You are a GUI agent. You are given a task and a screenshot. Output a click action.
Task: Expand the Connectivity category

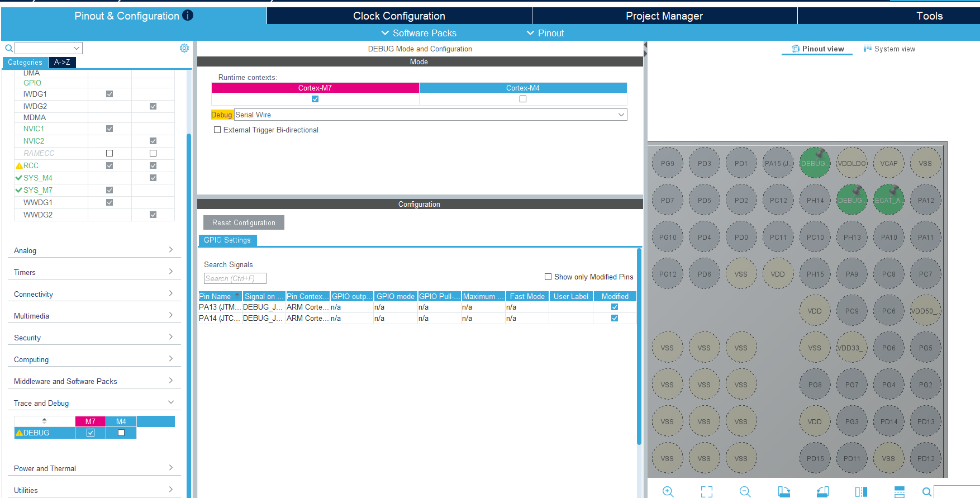(94, 294)
